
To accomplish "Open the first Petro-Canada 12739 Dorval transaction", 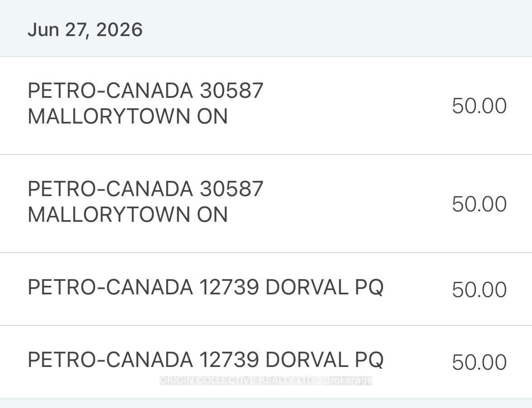I will coord(266,289).
